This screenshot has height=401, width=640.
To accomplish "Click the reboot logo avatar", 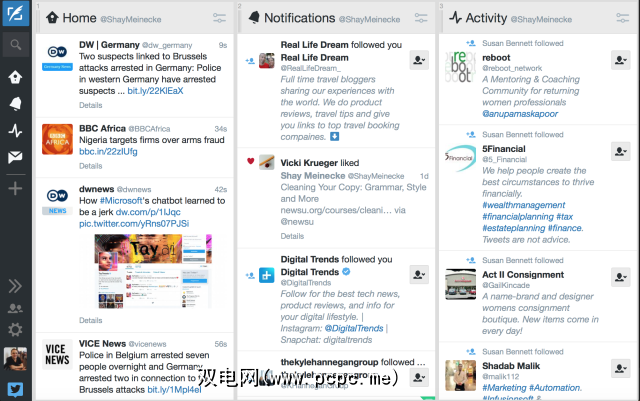I will click(x=460, y=67).
